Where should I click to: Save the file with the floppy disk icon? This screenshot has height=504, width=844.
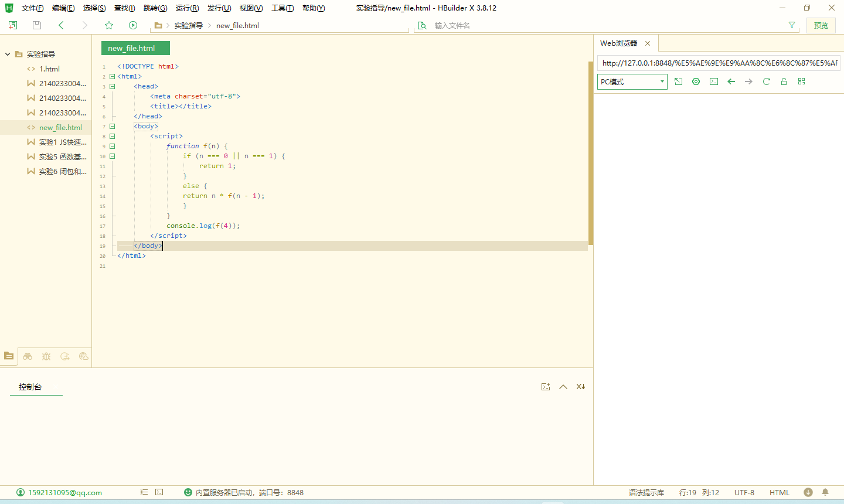pos(37,25)
